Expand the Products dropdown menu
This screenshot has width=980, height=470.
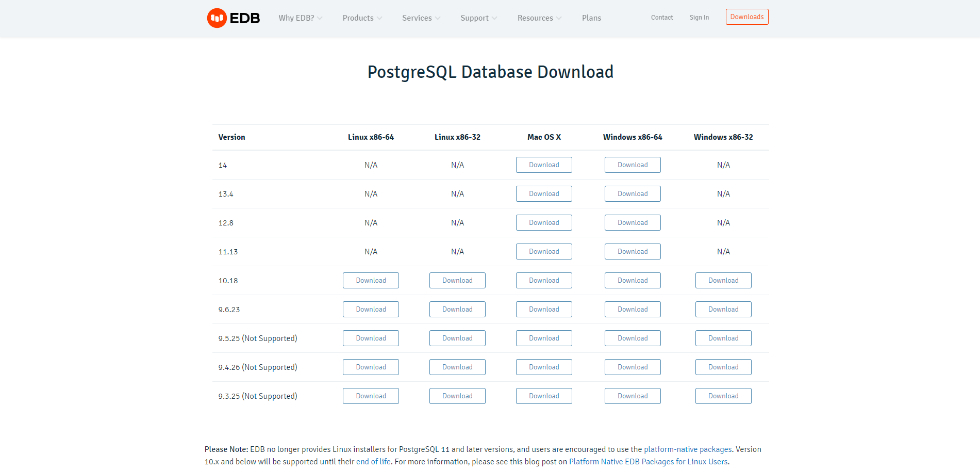coord(362,18)
